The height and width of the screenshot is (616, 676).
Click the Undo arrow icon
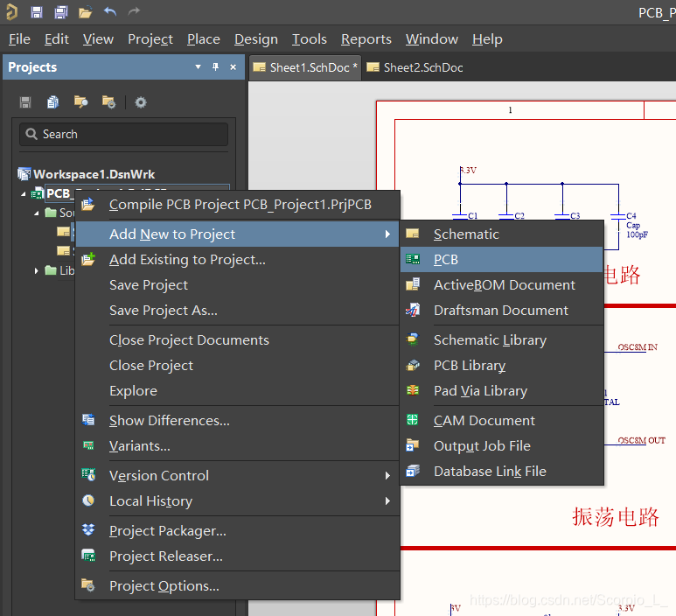[110, 12]
